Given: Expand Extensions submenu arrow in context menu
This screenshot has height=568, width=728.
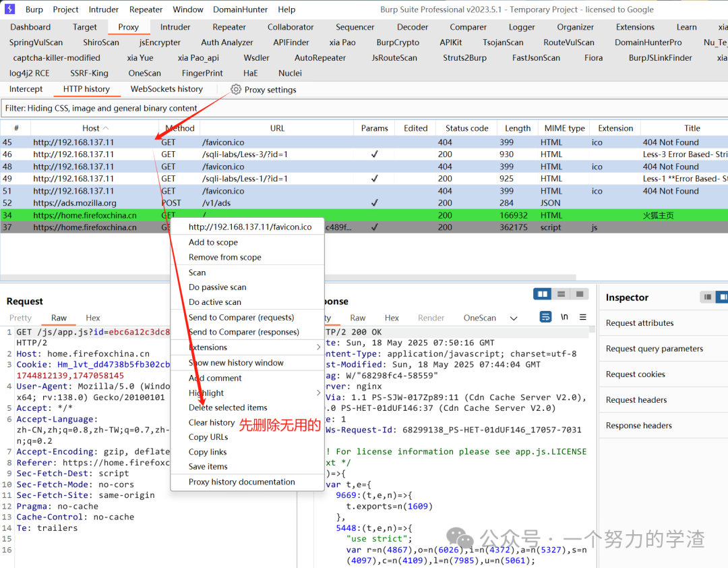Looking at the screenshot, I should click(318, 347).
